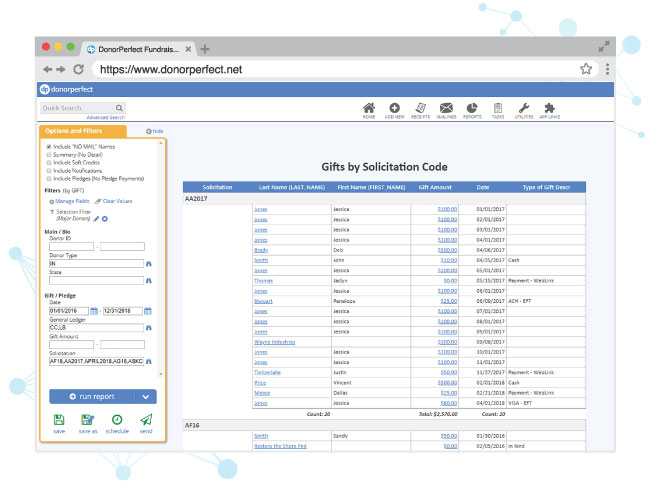Open Restore the Shore Fnd link
This screenshot has height=488, width=650.
[x=280, y=446]
